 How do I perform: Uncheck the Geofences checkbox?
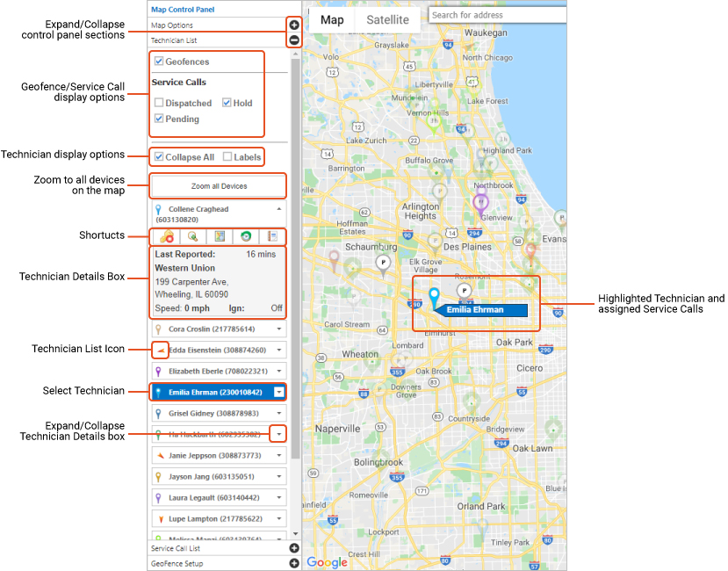pyautogui.click(x=159, y=61)
